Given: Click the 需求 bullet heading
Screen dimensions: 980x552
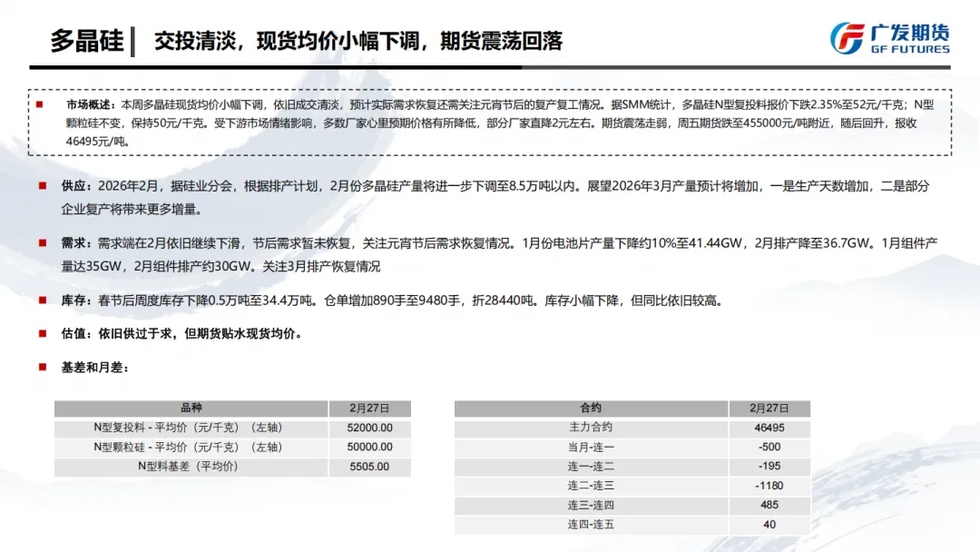Looking at the screenshot, I should click(x=76, y=243).
